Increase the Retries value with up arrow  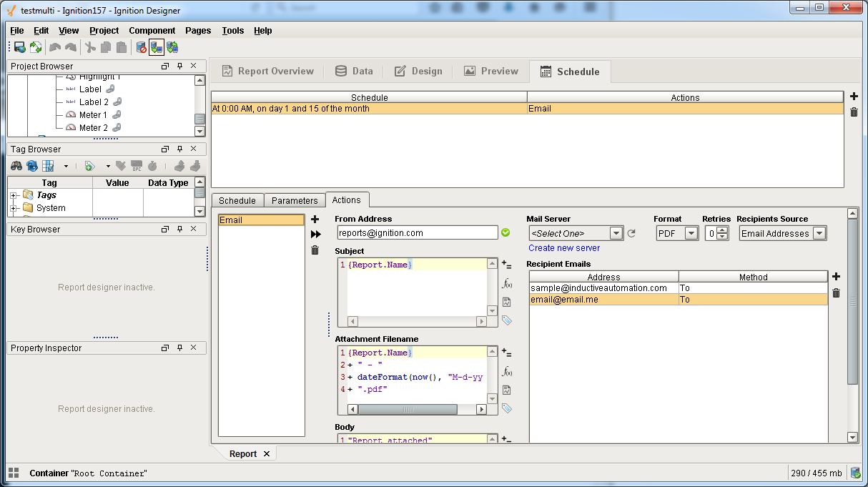click(723, 230)
